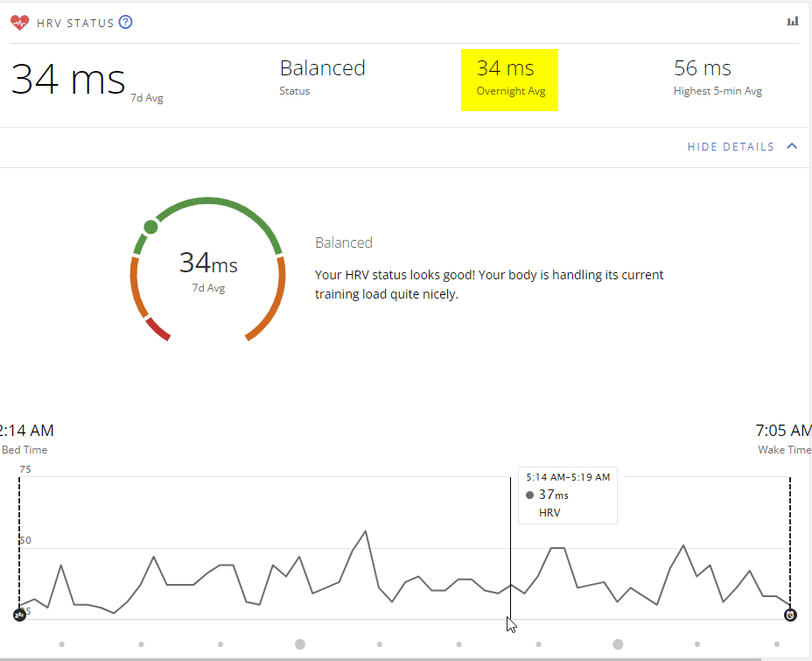
Task: Click the alarm wake time marker icon
Action: tap(790, 615)
